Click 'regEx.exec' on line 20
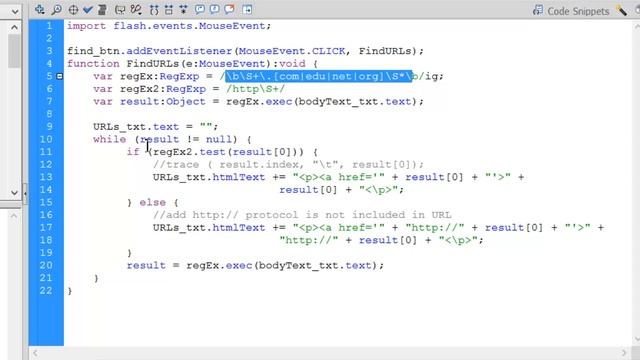This screenshot has height=360, width=640. click(219, 266)
